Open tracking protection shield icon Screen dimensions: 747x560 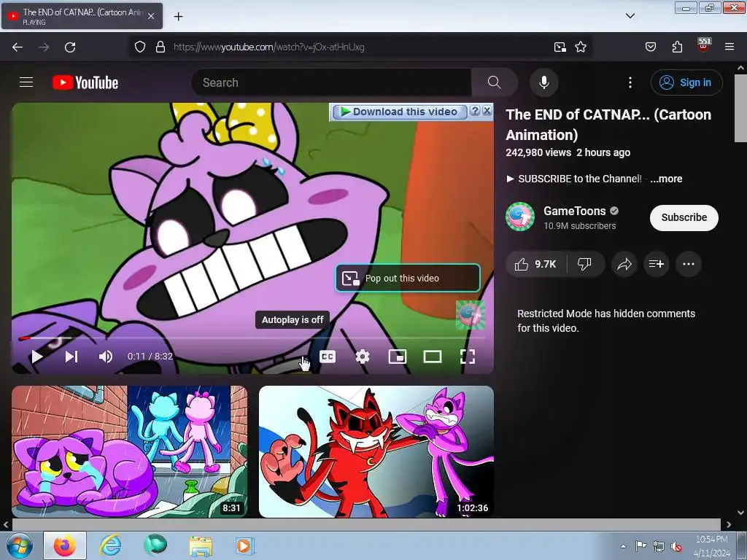click(139, 47)
